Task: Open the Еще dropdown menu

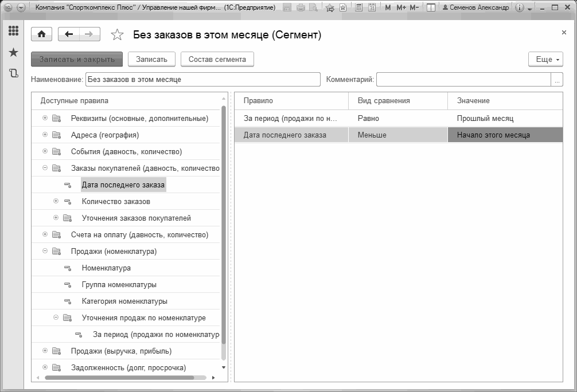Action: (x=545, y=59)
